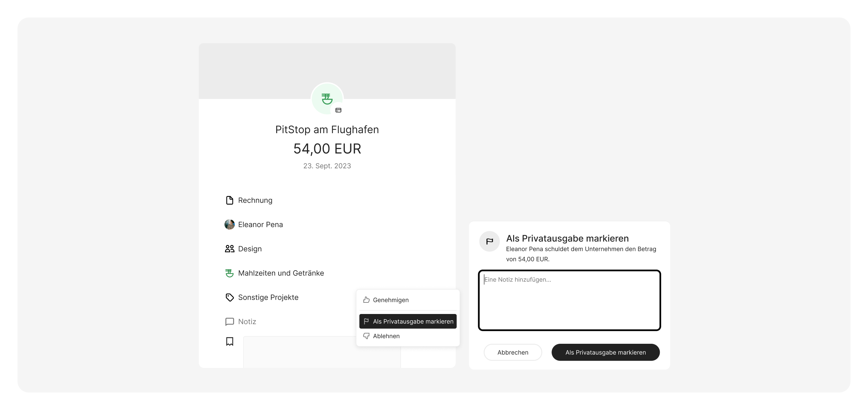Image resolution: width=868 pixels, height=410 pixels.
Task: Click the large green merchant bowl logo
Action: point(327,99)
